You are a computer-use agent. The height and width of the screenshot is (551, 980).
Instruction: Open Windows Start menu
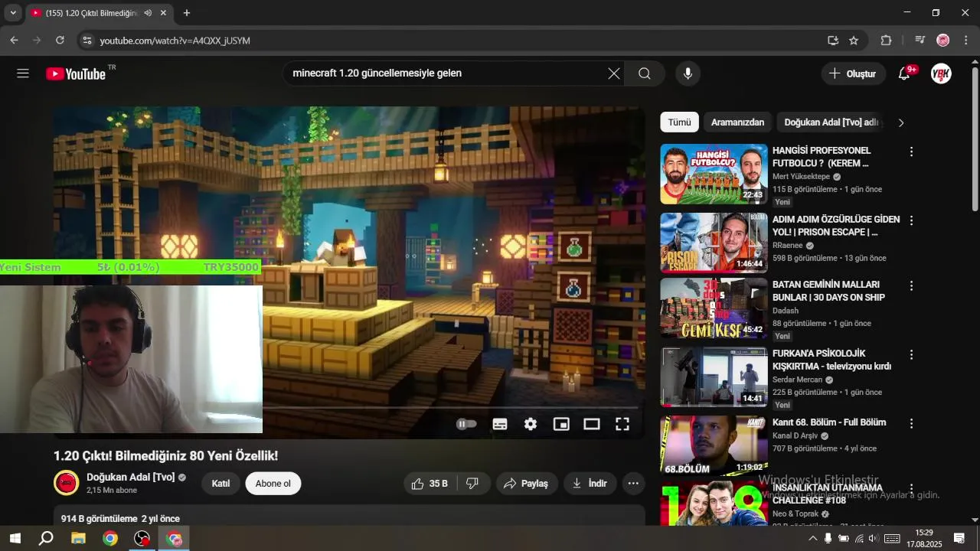coord(15,538)
